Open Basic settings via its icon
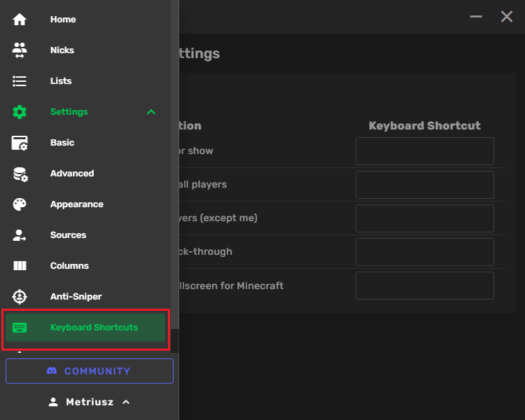525x420 pixels. [20, 143]
